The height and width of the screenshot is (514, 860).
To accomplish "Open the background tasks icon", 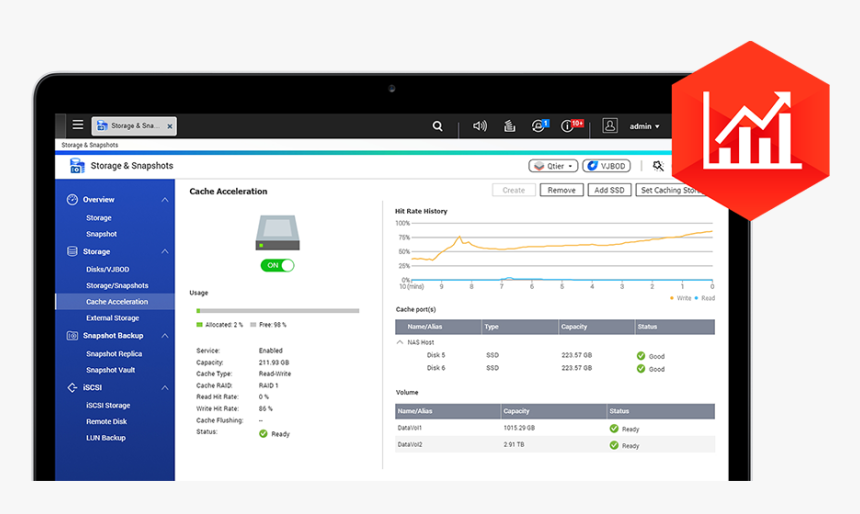I will [x=510, y=126].
